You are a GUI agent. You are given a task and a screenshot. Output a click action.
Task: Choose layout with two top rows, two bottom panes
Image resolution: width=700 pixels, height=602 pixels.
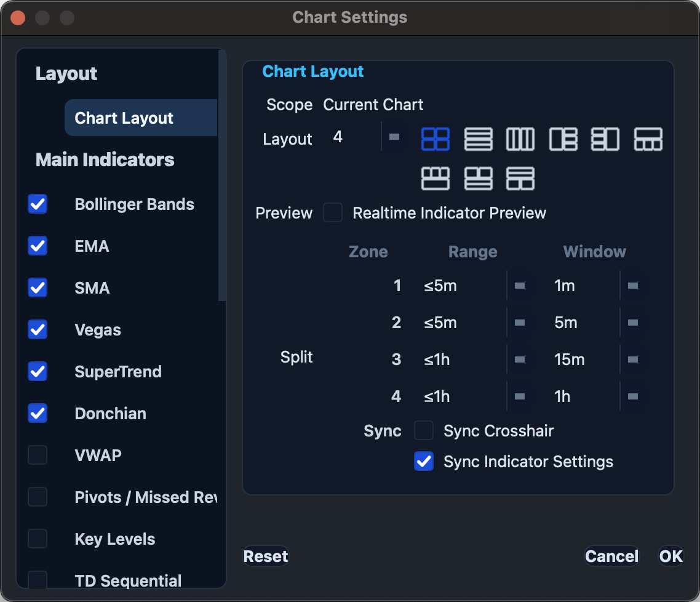point(520,179)
